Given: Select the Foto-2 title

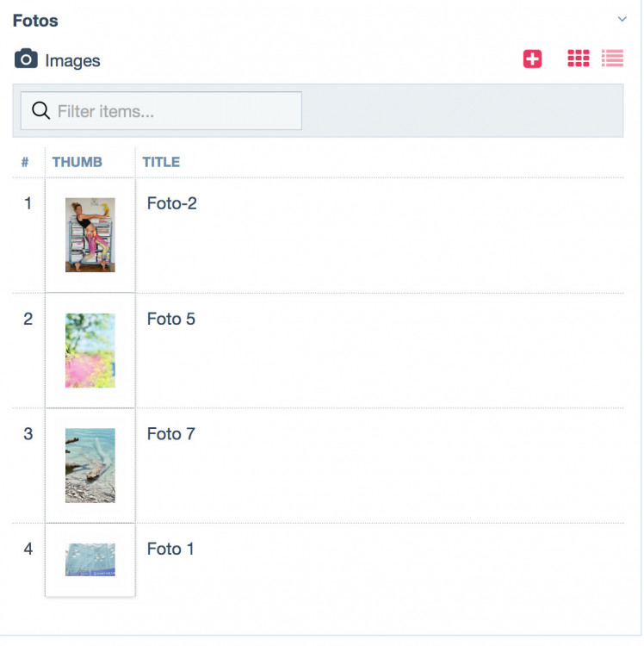Looking at the screenshot, I should click(172, 204).
